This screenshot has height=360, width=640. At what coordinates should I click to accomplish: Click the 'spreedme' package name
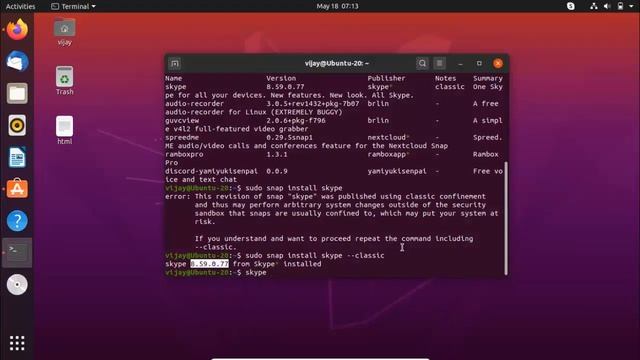point(182,138)
